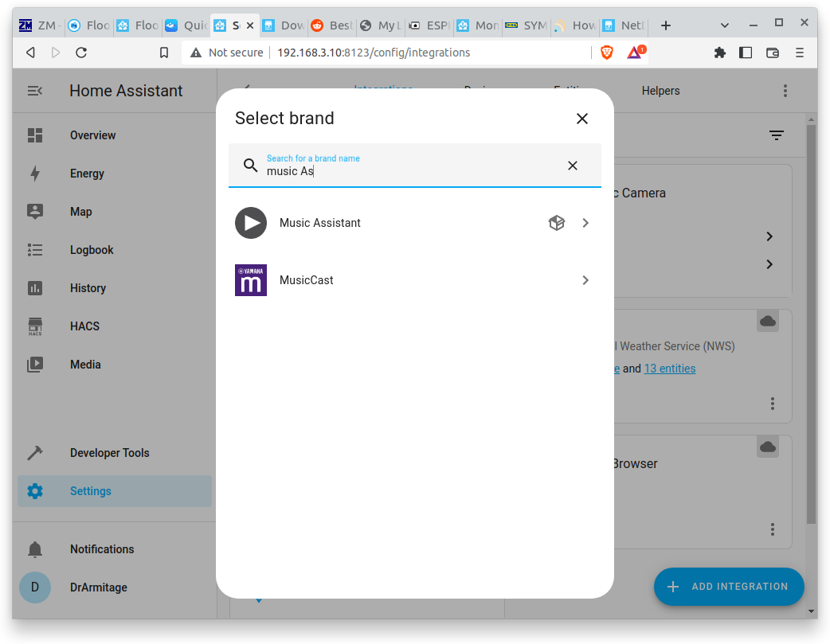Reload the browser page
The height and width of the screenshot is (644, 830).
point(81,53)
